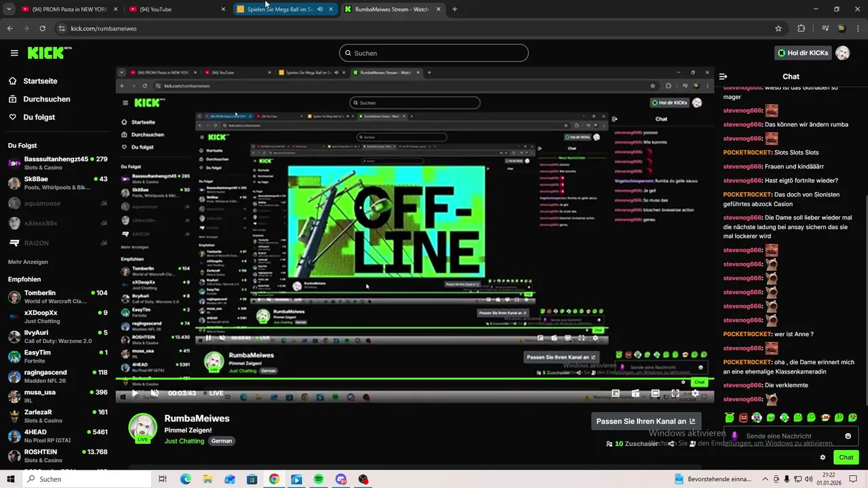Mute the Spielen Sie Mega Ball tab audio

(x=320, y=9)
